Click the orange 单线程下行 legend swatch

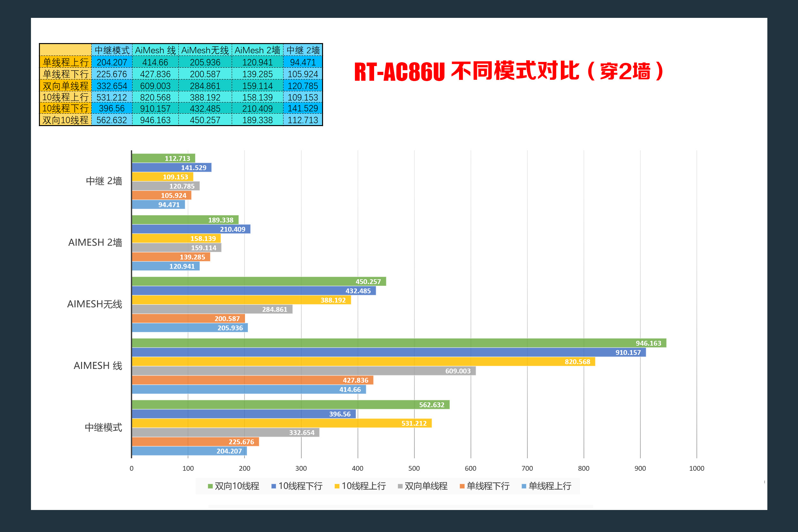pyautogui.click(x=462, y=486)
